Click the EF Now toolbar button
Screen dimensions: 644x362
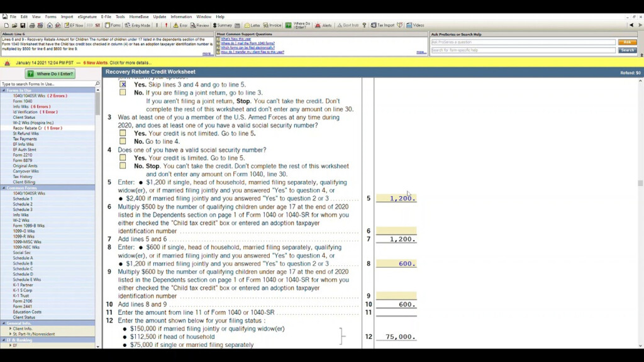[x=74, y=25]
